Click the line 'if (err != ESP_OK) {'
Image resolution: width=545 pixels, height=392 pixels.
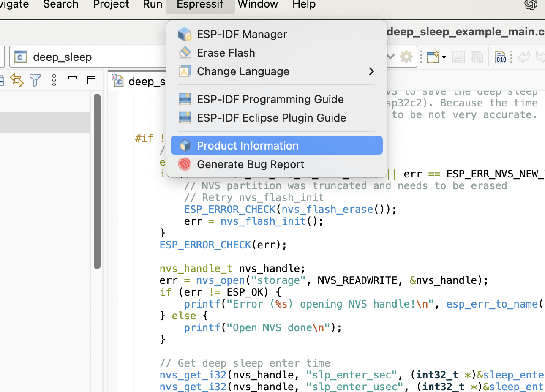tap(220, 292)
